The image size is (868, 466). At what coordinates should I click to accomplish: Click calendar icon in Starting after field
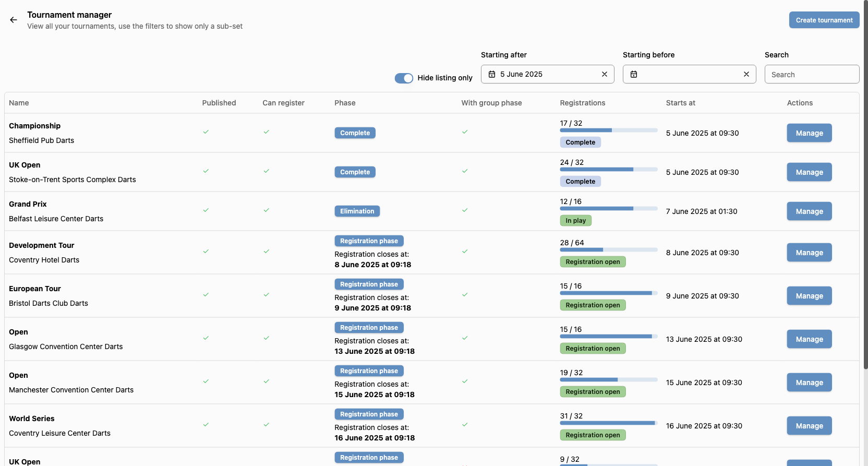tap(491, 74)
